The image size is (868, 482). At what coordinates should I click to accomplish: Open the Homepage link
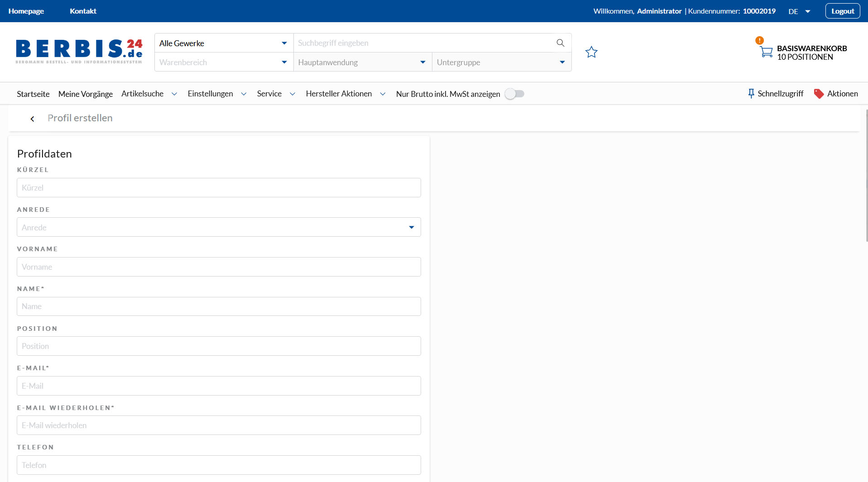click(x=26, y=11)
